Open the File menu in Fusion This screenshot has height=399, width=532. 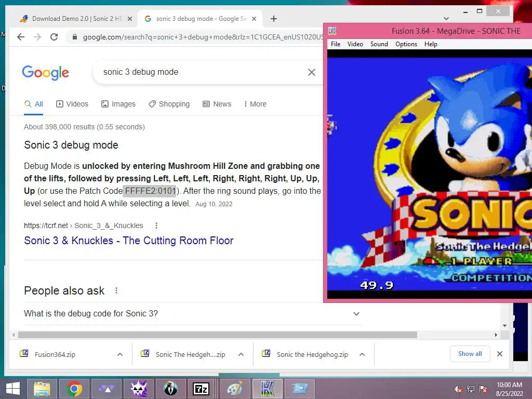[335, 44]
